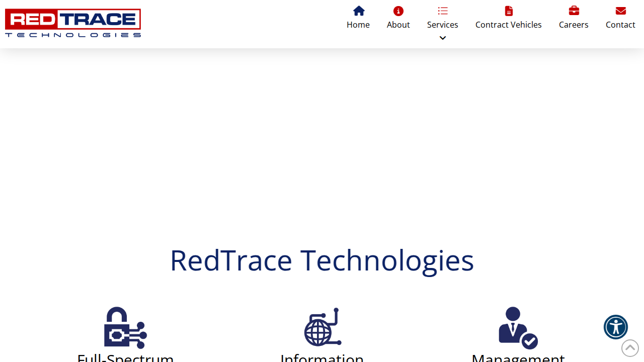Open the Home menu item

pyautogui.click(x=358, y=25)
